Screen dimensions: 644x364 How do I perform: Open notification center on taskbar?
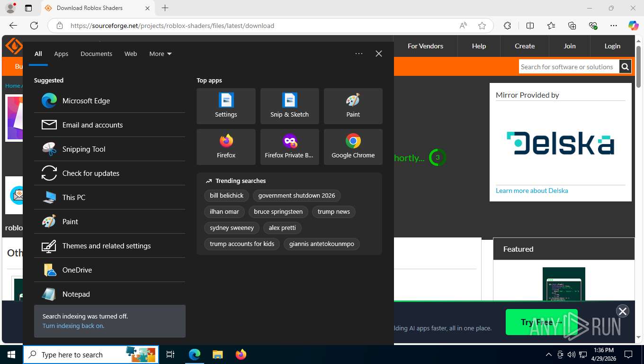pyautogui.click(x=628, y=355)
